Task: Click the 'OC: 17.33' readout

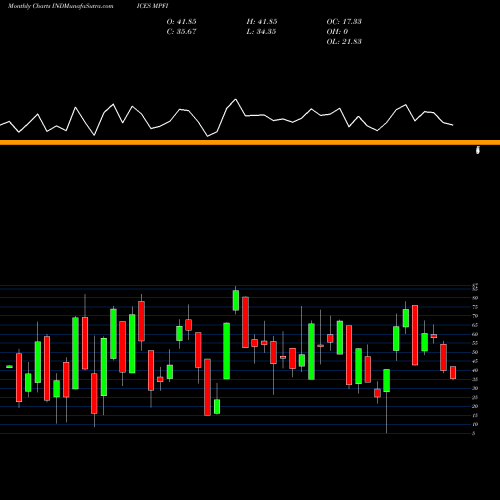Action: [344, 22]
